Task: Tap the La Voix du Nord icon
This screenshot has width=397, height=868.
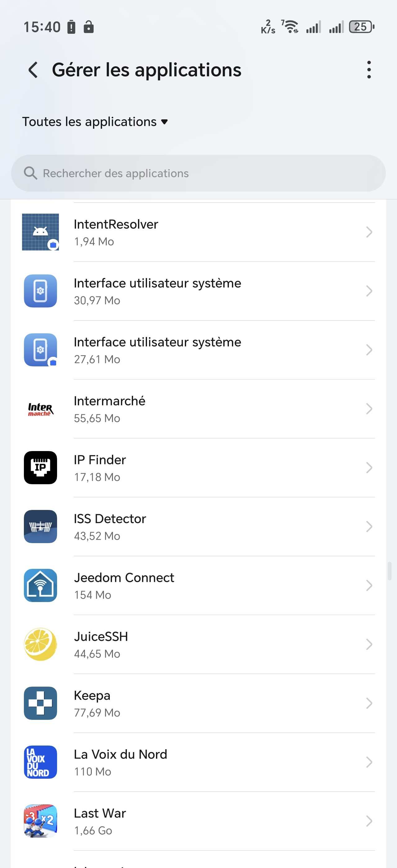Action: (x=40, y=762)
